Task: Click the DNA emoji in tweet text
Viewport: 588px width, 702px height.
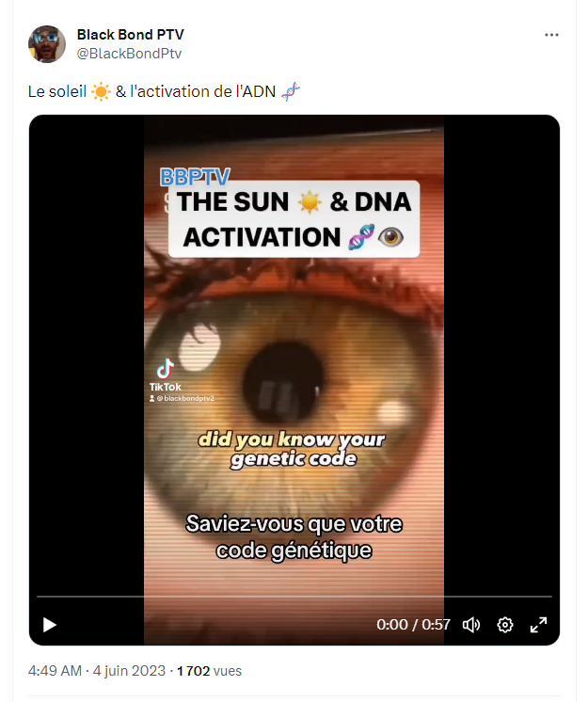Action: [291, 92]
